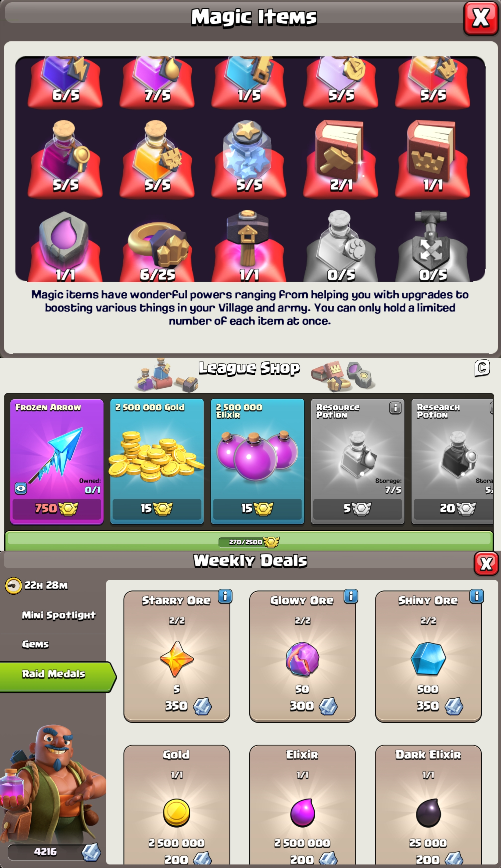
Task: Select the Pet Potion item showing 0/5
Action: click(341, 246)
